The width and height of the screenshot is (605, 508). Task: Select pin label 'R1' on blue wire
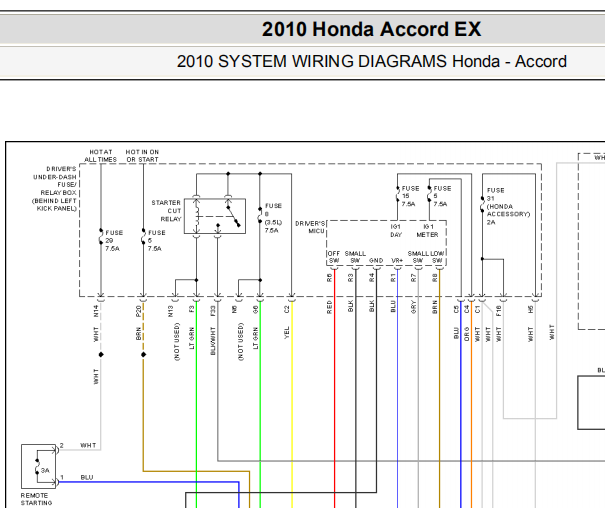tap(393, 278)
